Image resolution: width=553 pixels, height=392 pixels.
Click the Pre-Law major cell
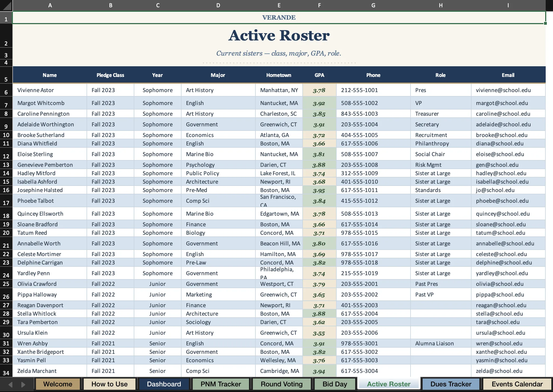coord(218,263)
